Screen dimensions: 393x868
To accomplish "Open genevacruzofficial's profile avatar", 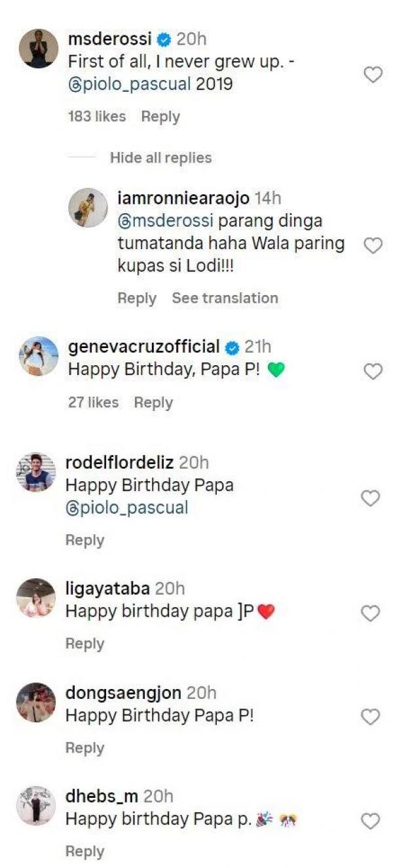I will (39, 355).
